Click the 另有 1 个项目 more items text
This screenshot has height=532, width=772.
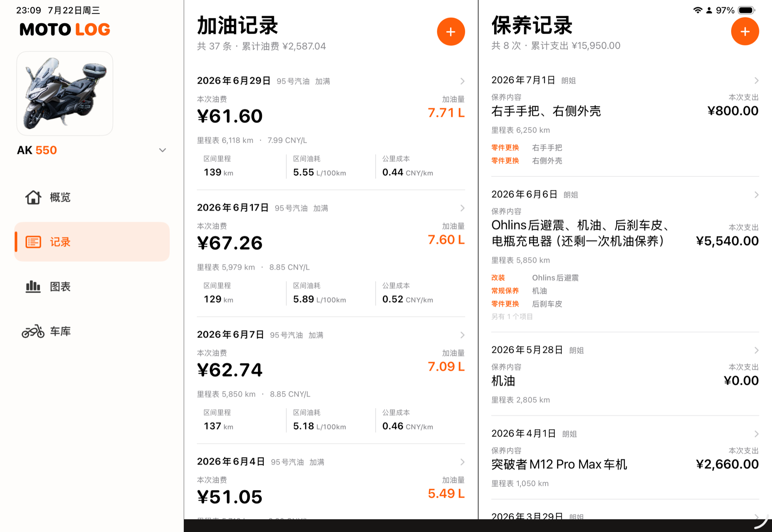tap(512, 317)
